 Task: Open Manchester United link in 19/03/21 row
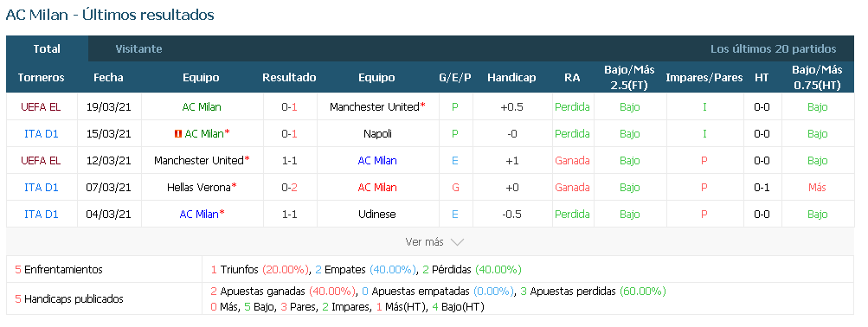click(374, 106)
